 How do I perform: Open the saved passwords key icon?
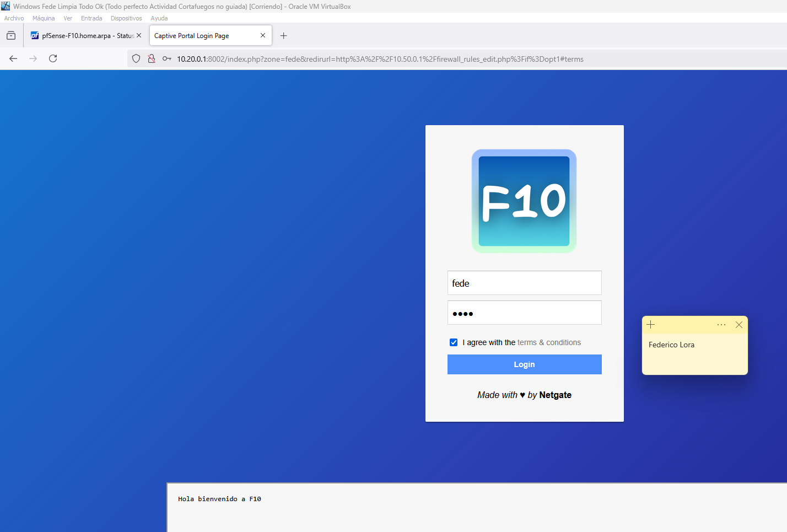point(167,58)
